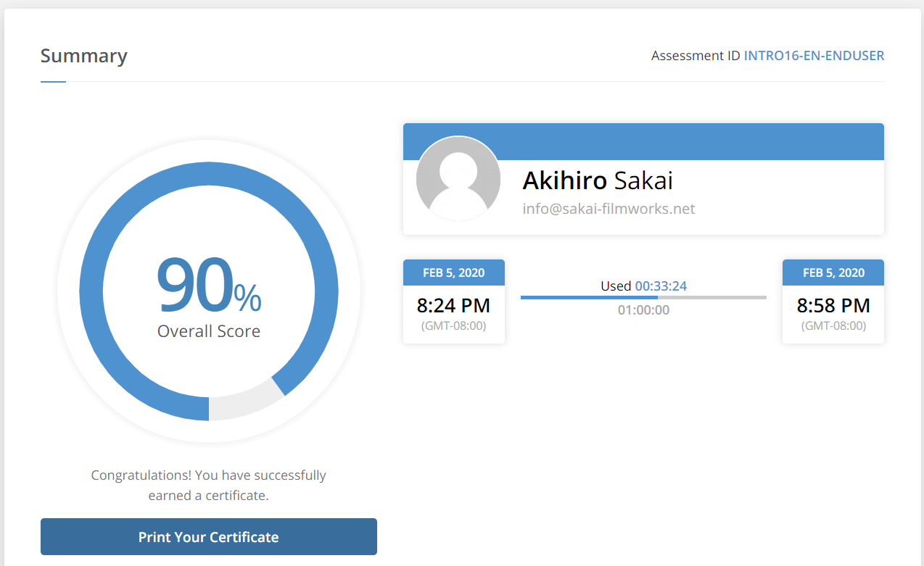Image resolution: width=924 pixels, height=566 pixels.
Task: Click the email info@sakai-filmworks.net
Action: [609, 209]
